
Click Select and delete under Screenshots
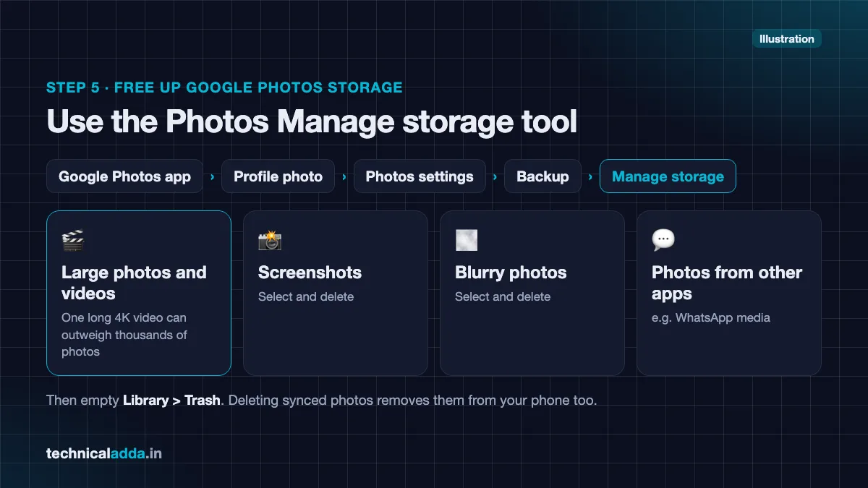point(306,296)
